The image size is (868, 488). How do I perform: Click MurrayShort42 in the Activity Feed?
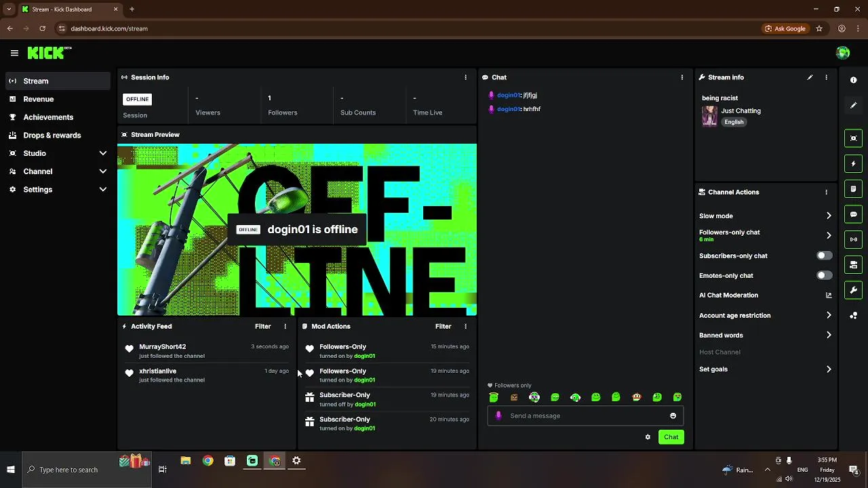[163, 346]
